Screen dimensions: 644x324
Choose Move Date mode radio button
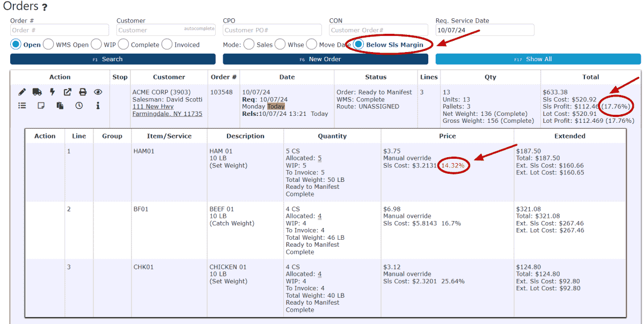pos(311,45)
